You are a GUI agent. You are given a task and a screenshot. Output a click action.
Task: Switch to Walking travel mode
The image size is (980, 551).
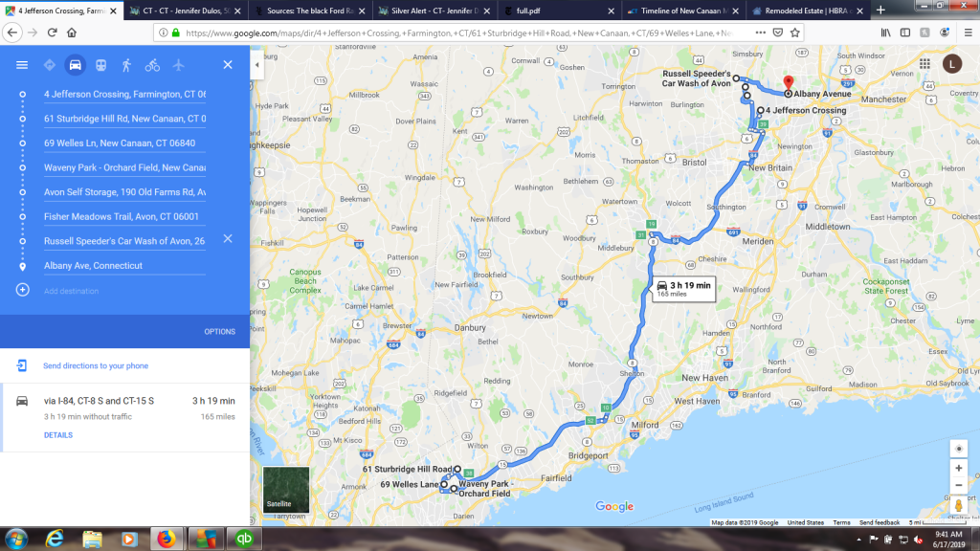coord(126,65)
